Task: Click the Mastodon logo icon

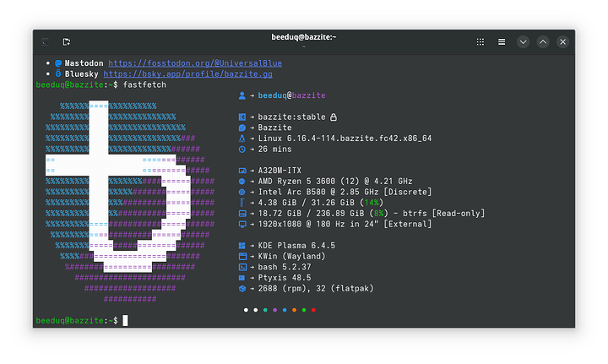Action: [x=57, y=62]
